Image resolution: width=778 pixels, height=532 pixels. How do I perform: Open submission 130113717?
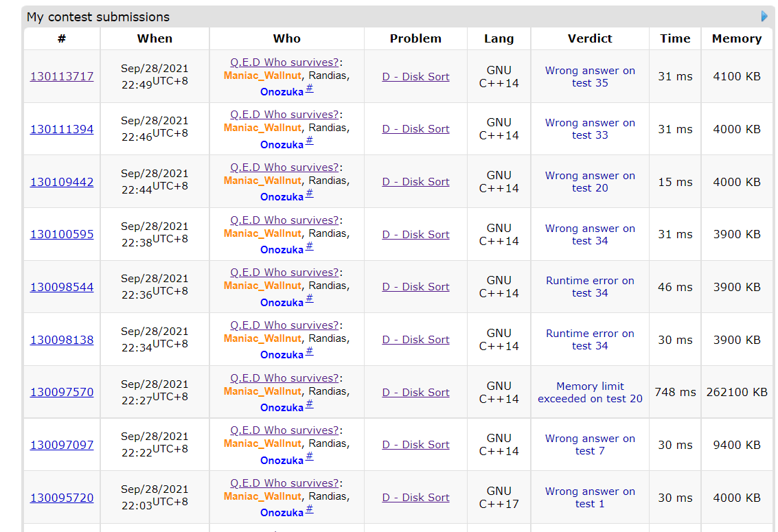coord(62,77)
